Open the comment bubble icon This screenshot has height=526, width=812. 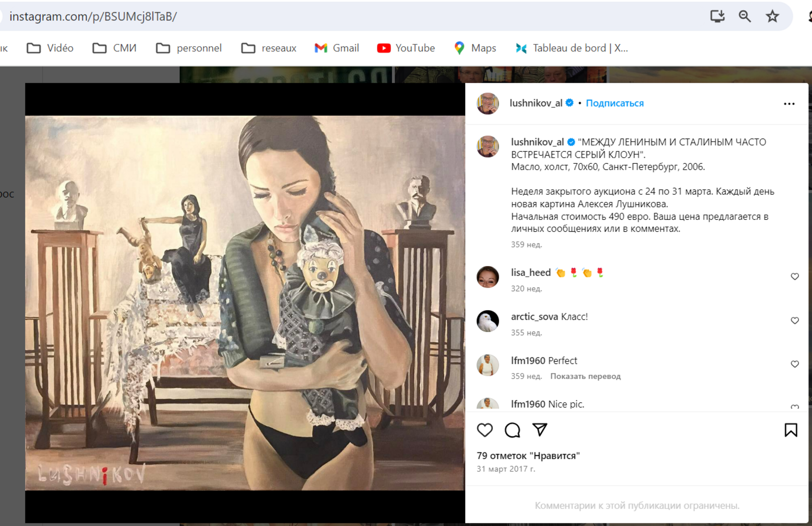(x=512, y=430)
